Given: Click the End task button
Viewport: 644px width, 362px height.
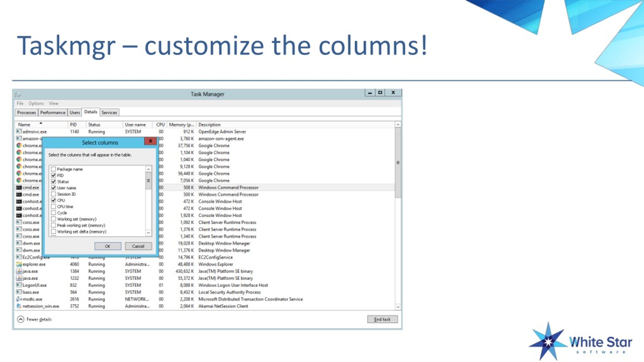Looking at the screenshot, I should (x=382, y=319).
